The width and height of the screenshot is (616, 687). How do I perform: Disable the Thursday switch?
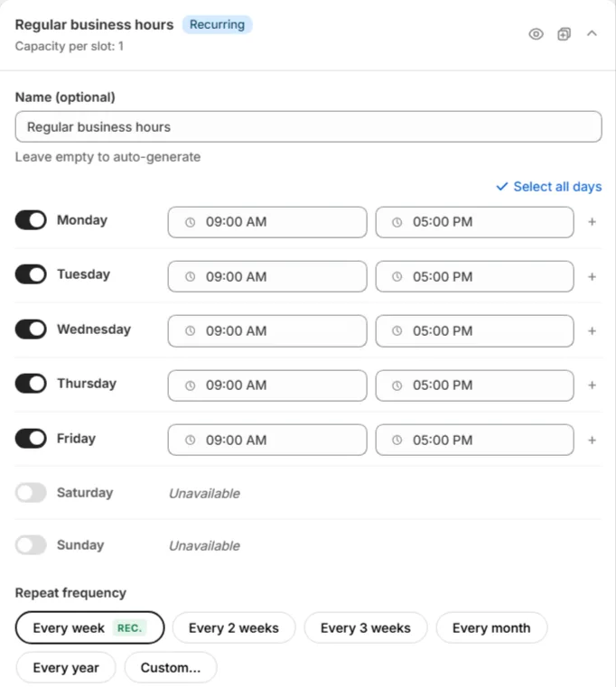click(31, 384)
